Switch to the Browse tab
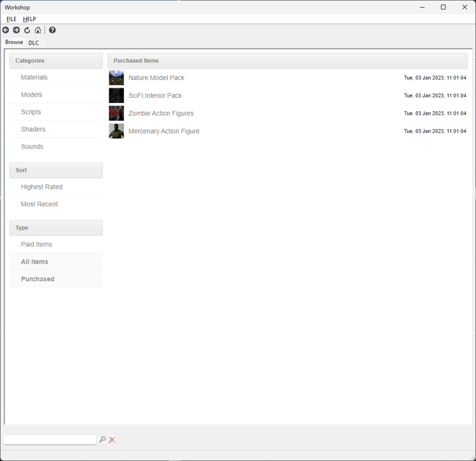476x461 pixels. 14,42
